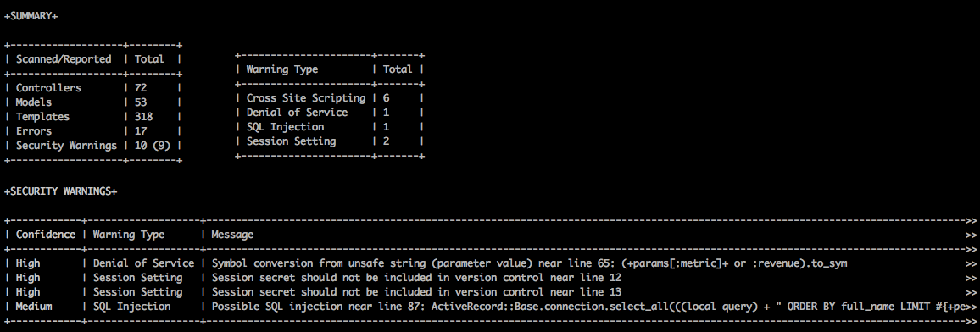Click the Message column header

pyautogui.click(x=232, y=235)
